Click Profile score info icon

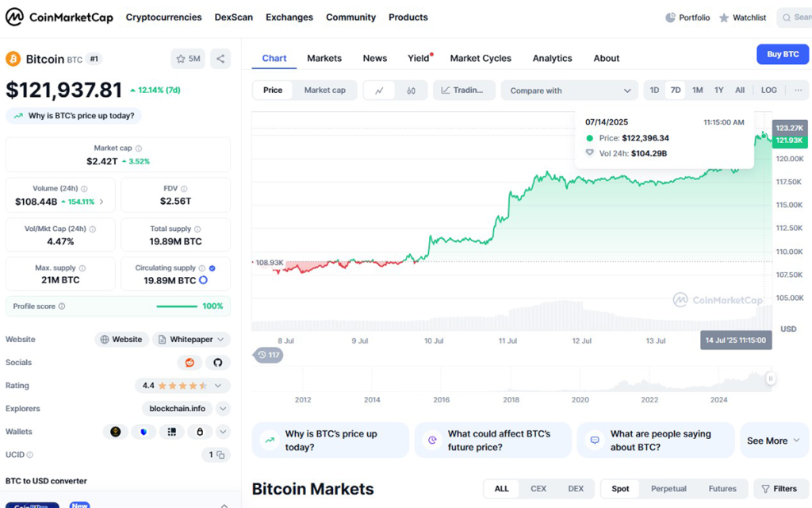pos(62,306)
